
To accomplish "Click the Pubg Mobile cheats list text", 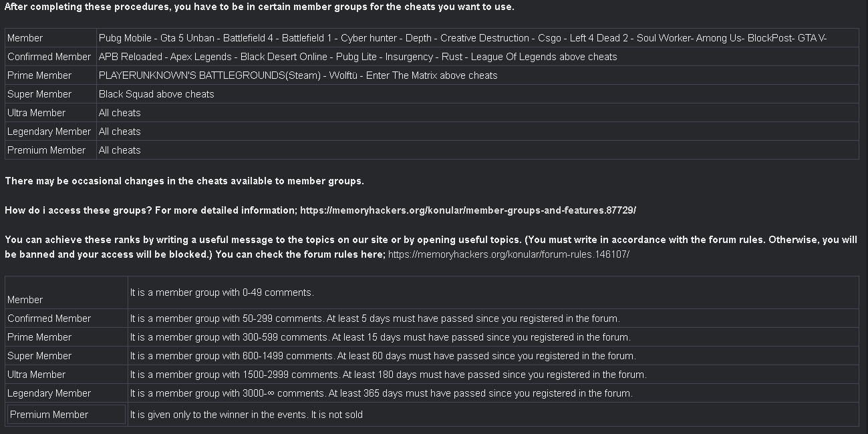I will (x=463, y=38).
